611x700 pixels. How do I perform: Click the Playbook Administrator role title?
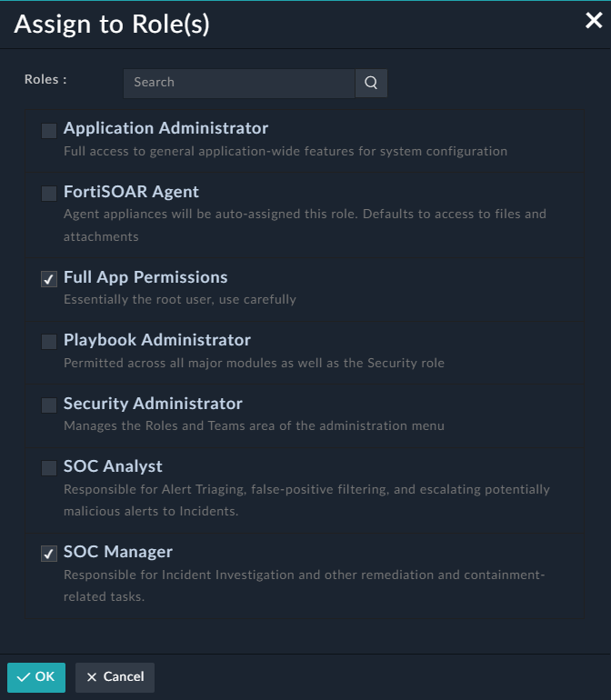[156, 340]
